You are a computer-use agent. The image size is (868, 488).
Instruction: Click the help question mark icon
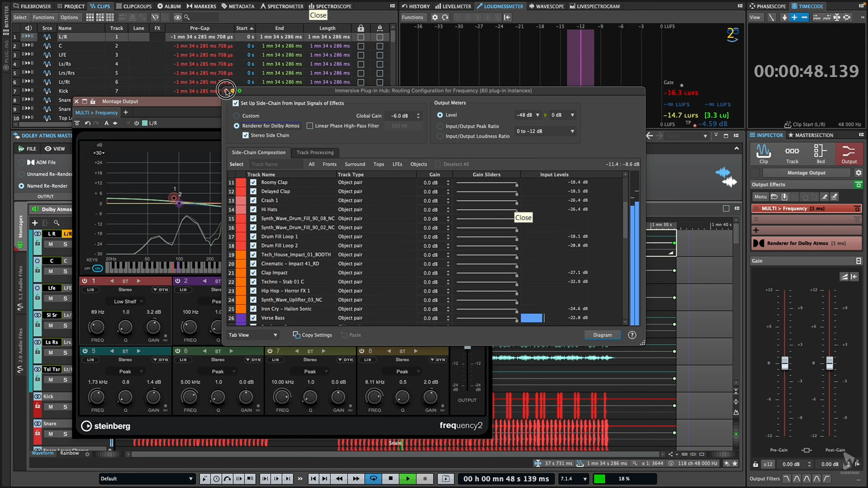point(632,335)
